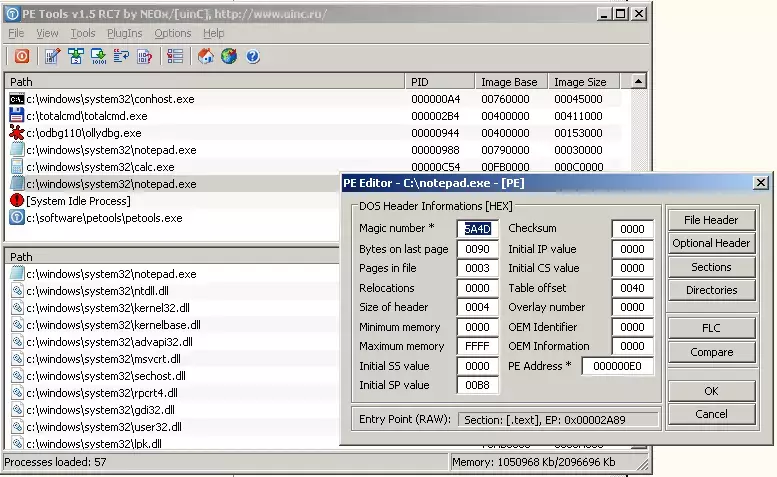This screenshot has height=477, width=777.
Task: Open PE Editor via the pencil-on-binary toolbar icon
Action: click(52, 56)
